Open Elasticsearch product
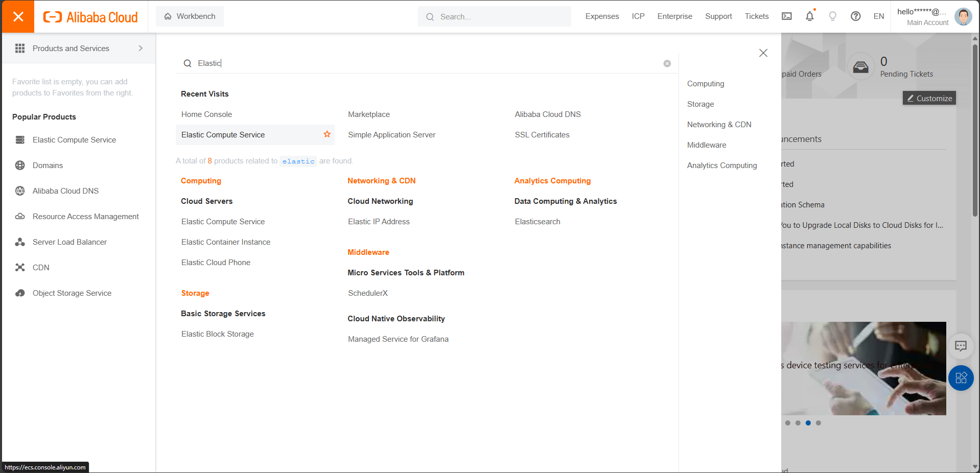This screenshot has height=473, width=980. [x=538, y=222]
